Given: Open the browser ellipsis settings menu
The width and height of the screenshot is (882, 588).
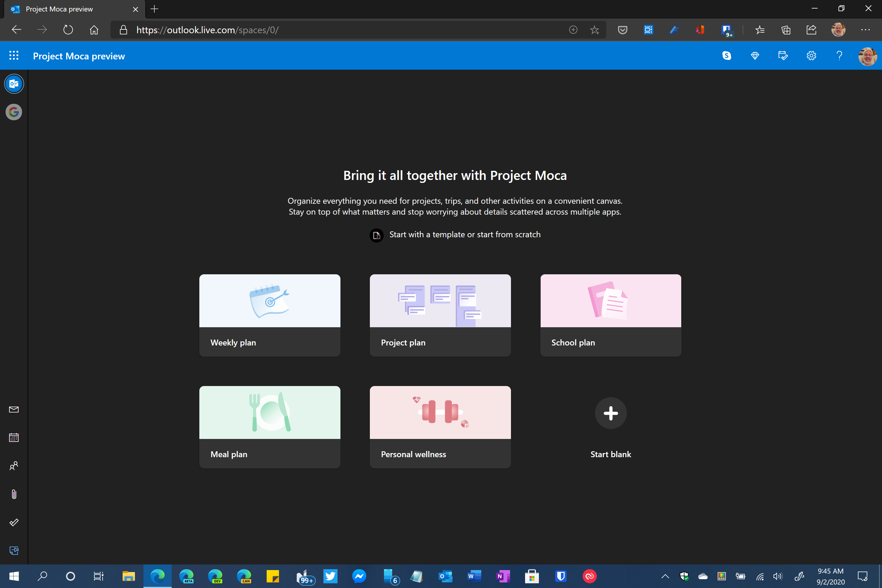Looking at the screenshot, I should click(x=866, y=30).
